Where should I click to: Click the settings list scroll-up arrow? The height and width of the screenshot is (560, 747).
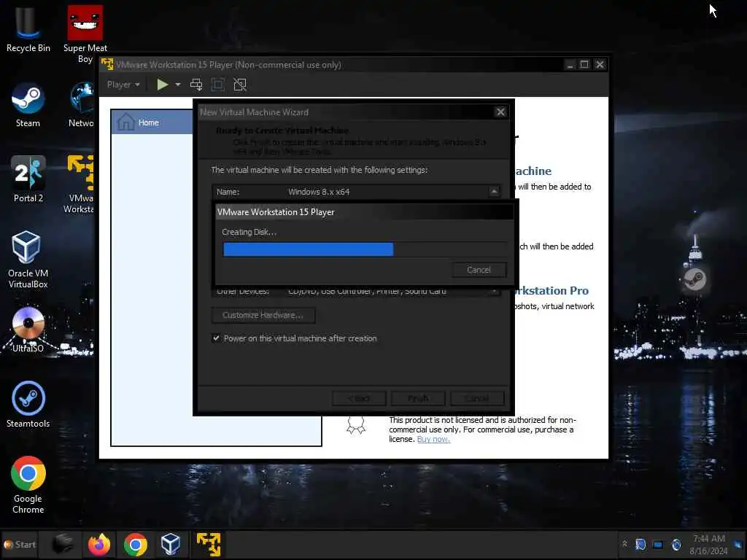(x=494, y=192)
